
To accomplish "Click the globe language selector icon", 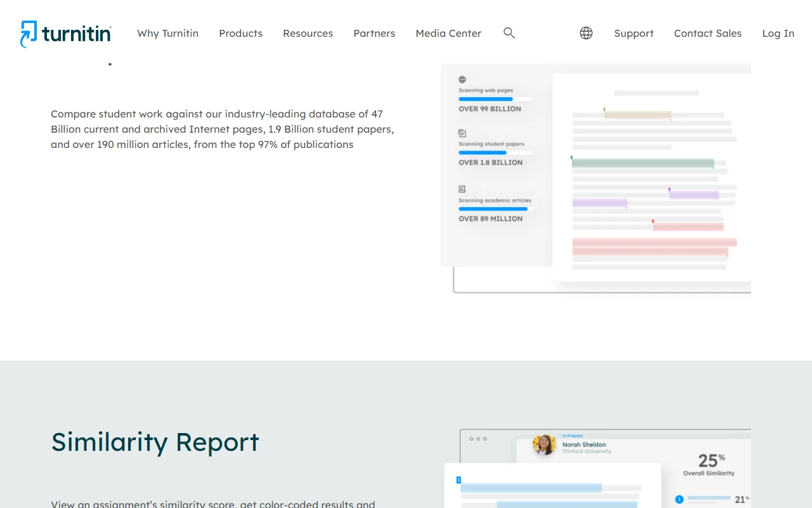I will tap(586, 33).
